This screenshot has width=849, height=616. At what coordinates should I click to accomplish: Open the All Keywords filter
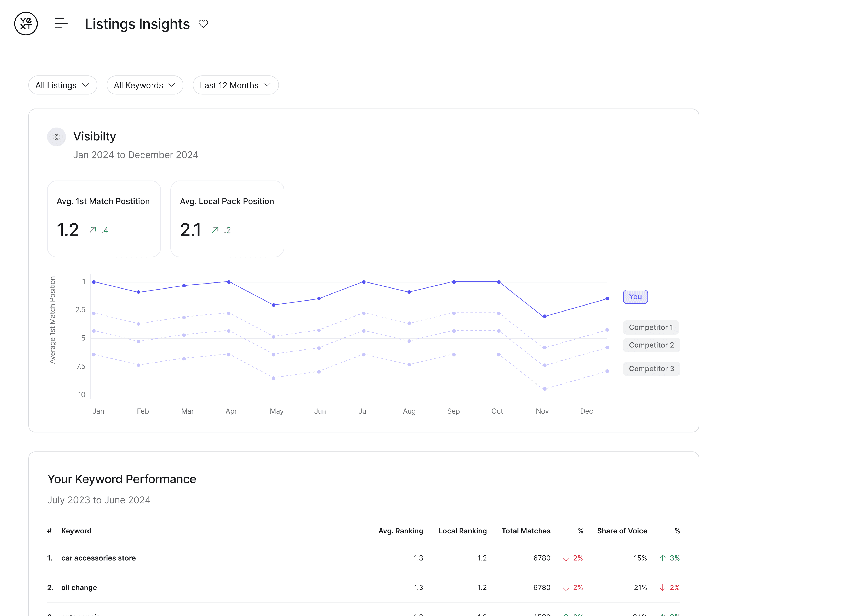pyautogui.click(x=144, y=85)
